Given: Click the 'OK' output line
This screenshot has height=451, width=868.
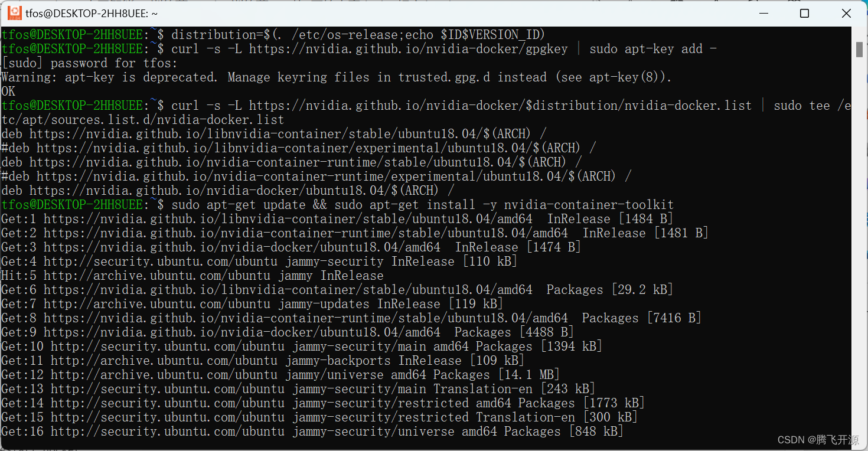Looking at the screenshot, I should [8, 91].
